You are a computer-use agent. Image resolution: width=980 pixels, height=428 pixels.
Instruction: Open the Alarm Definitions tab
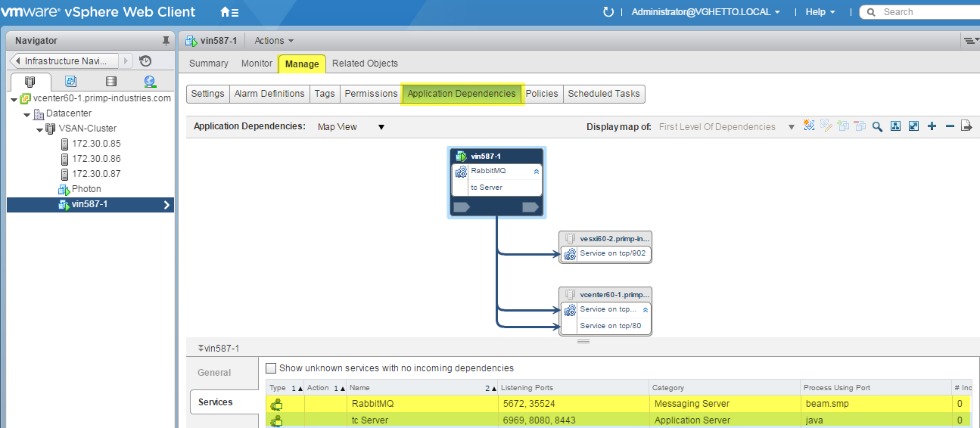coord(269,94)
